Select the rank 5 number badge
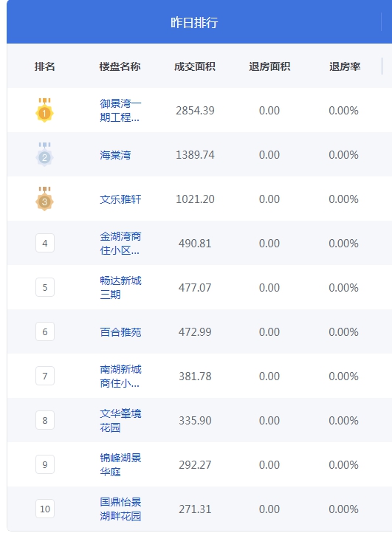The width and height of the screenshot is (392, 533). click(45, 287)
